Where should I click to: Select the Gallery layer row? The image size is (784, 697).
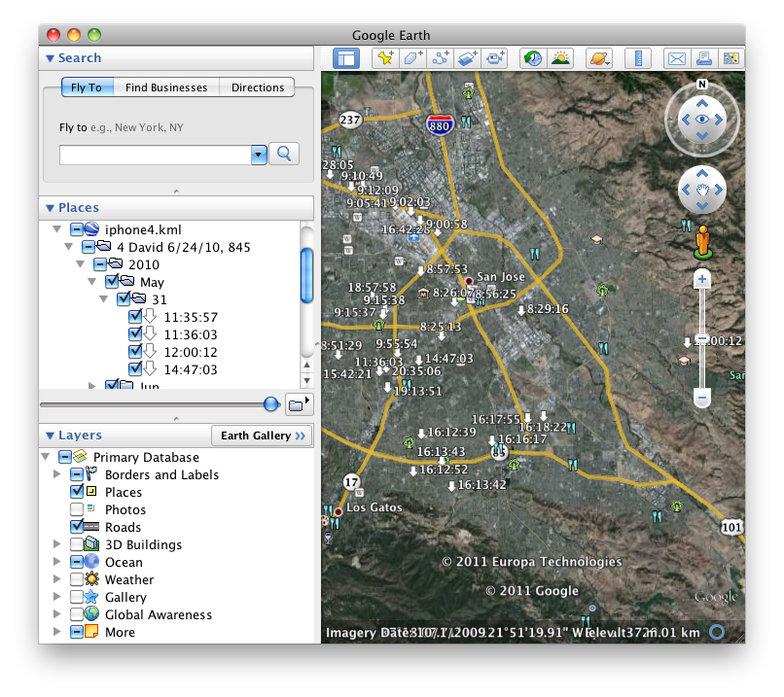(125, 597)
